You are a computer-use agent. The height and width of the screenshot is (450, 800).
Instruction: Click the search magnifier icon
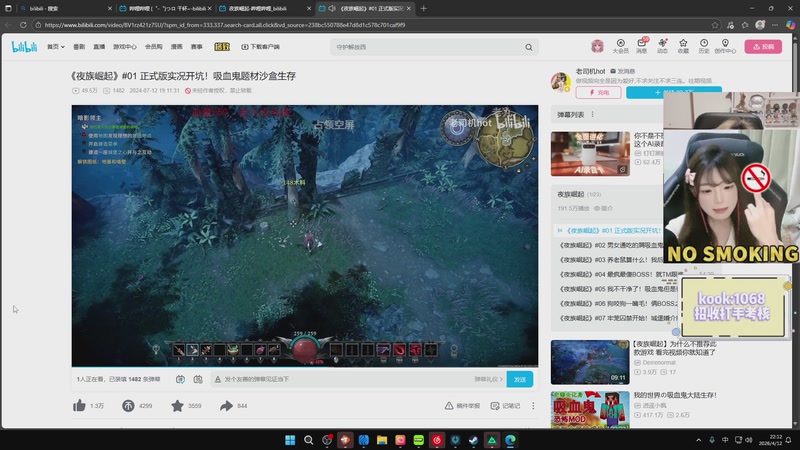[529, 47]
